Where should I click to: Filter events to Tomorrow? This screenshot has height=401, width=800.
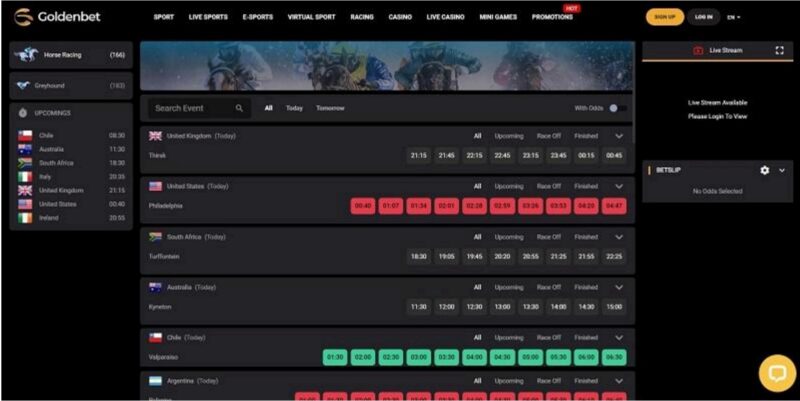(x=330, y=108)
